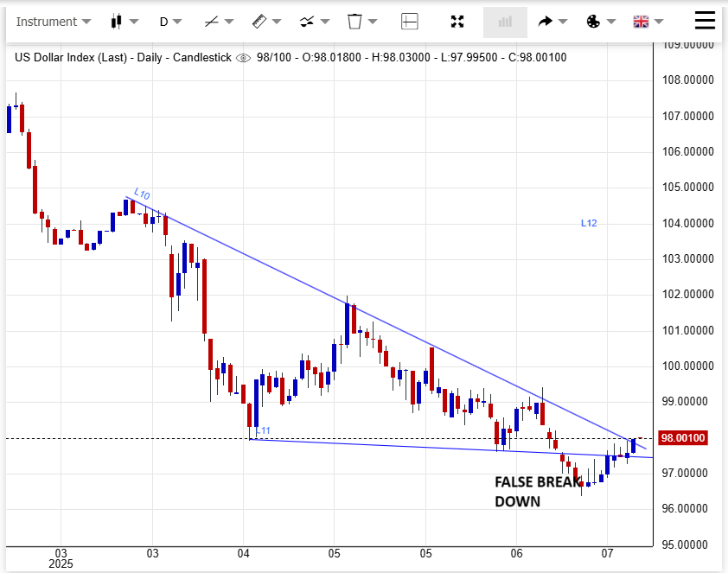Select the L10 trend line label
This screenshot has height=573, width=728.
(x=142, y=195)
